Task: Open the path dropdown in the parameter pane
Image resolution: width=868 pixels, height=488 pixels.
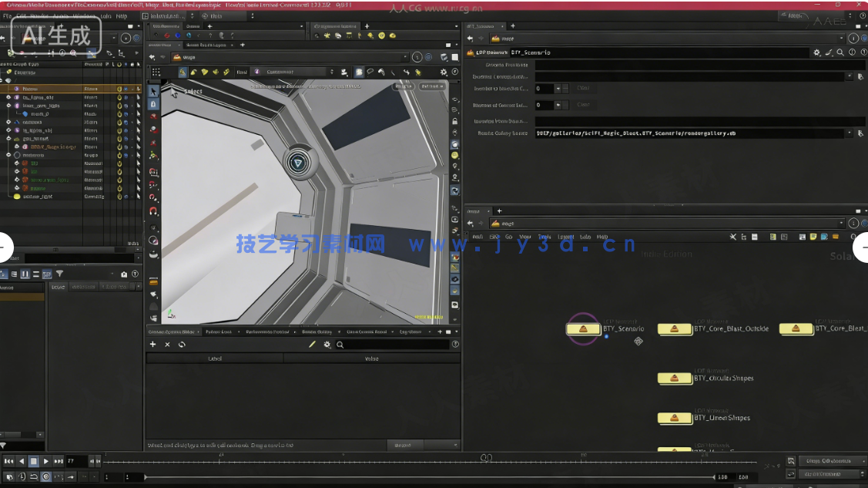Action: pos(843,39)
